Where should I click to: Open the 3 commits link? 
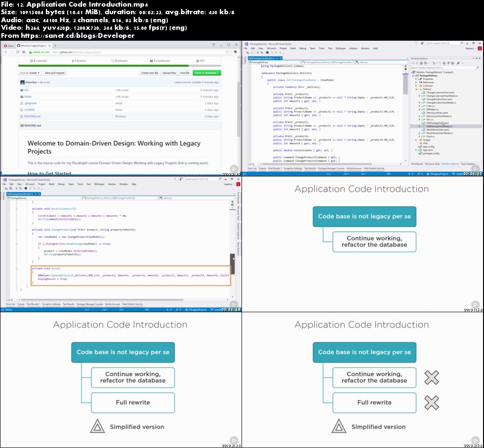pos(38,61)
